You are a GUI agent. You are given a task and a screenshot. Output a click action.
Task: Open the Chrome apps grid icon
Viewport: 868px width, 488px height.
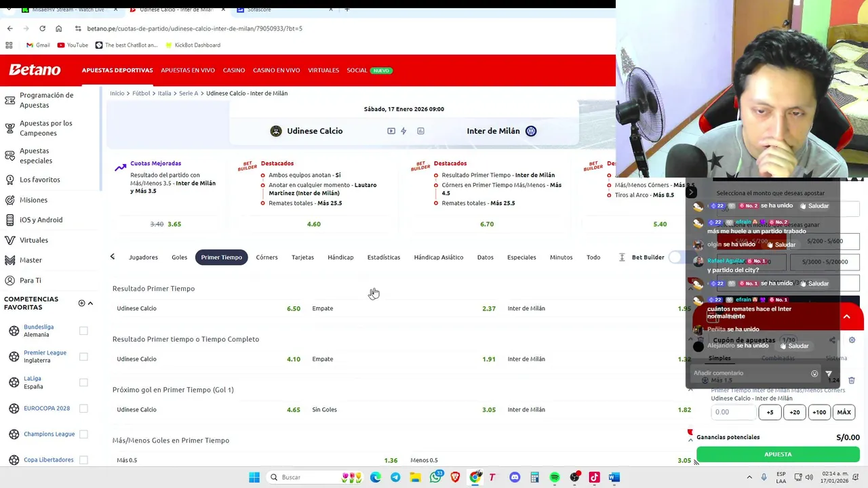[x=9, y=45]
